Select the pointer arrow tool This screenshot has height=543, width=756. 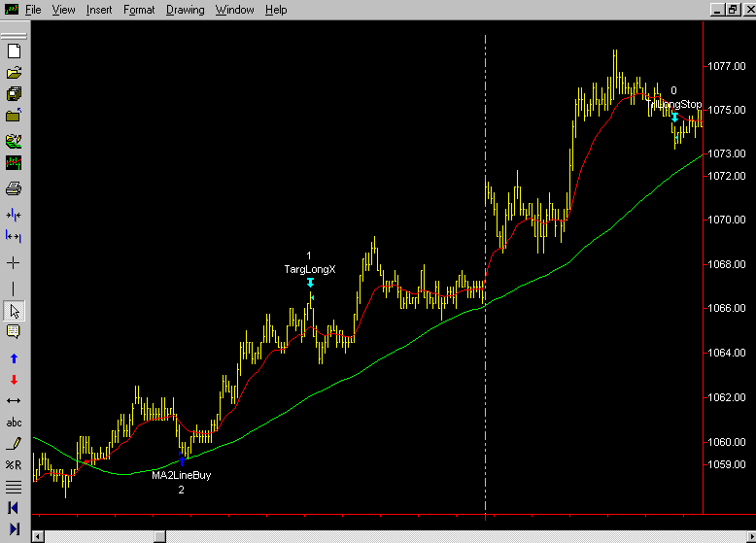click(x=14, y=311)
